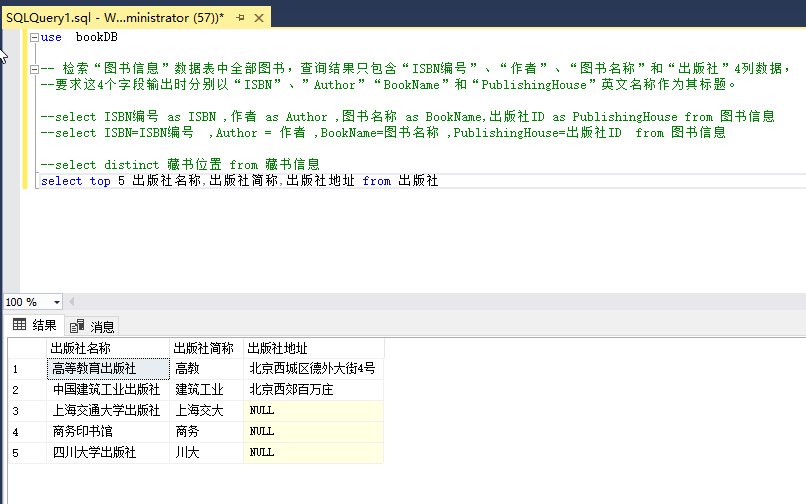Click cell 高等教育出版社

point(108,369)
